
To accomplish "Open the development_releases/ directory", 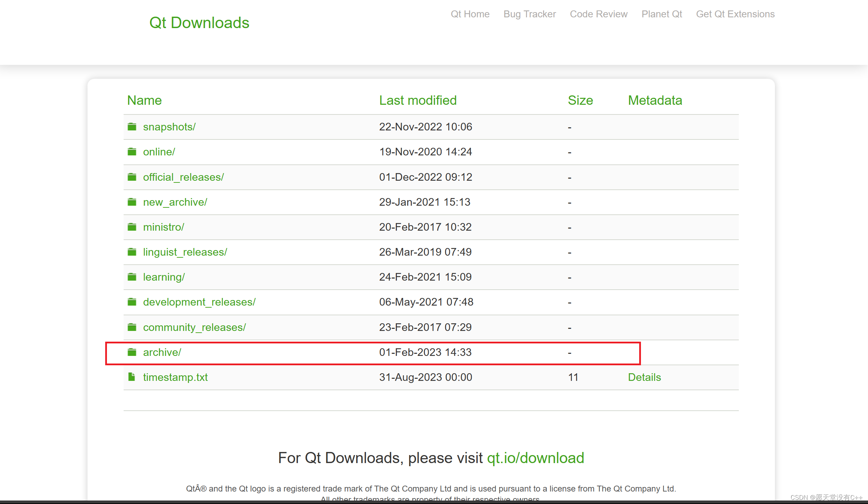I will point(199,302).
